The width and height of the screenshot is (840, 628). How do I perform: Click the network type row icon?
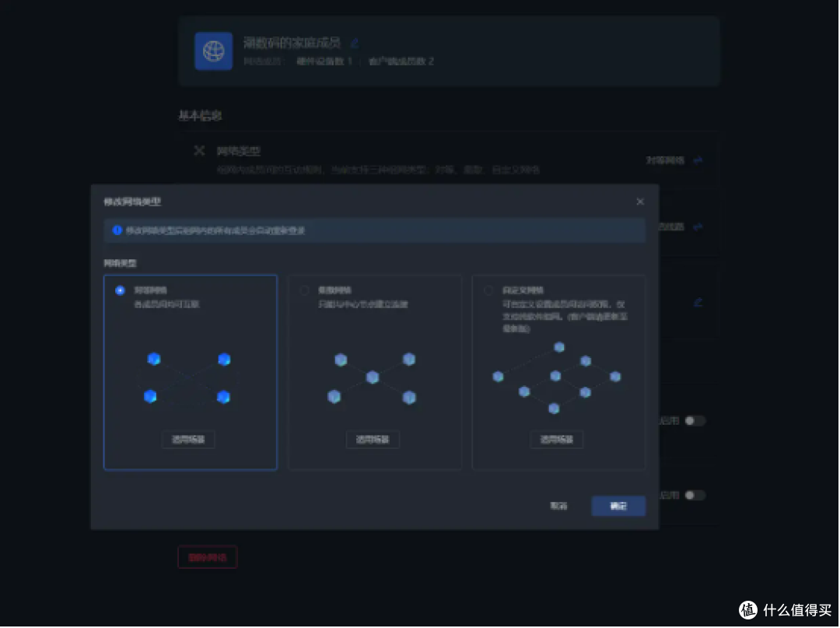click(199, 150)
